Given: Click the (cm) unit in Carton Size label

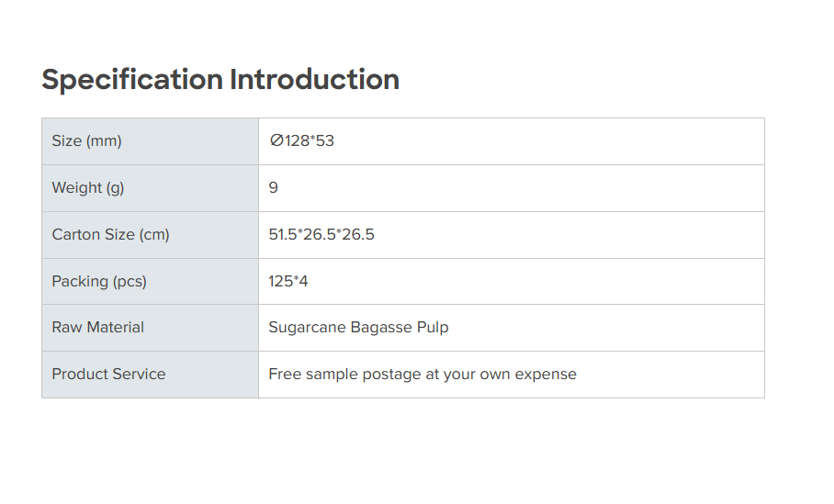Looking at the screenshot, I should [x=154, y=235].
